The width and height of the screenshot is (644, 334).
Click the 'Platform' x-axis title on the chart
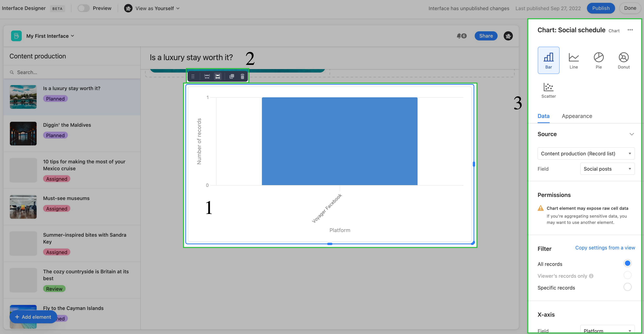pyautogui.click(x=340, y=230)
